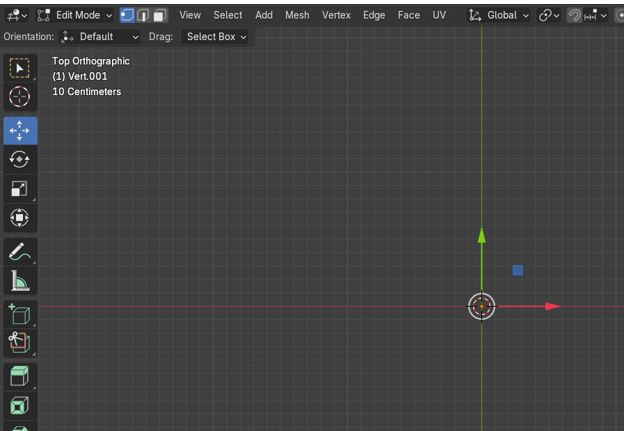
Task: Switch to edge select mode
Action: (143, 15)
